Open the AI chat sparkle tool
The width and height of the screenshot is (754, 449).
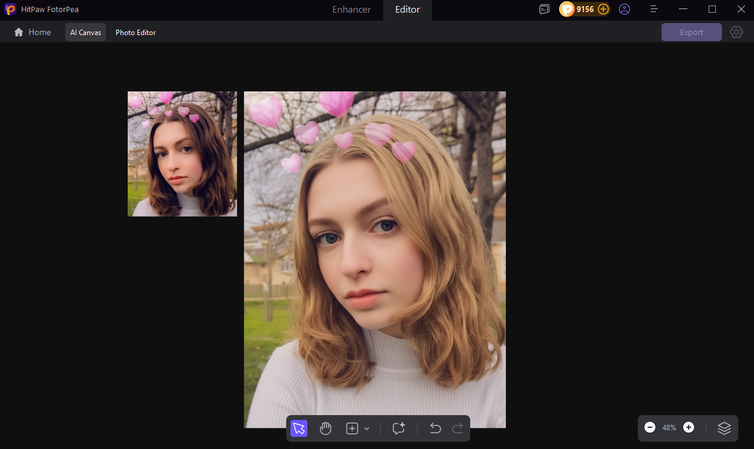click(x=399, y=428)
